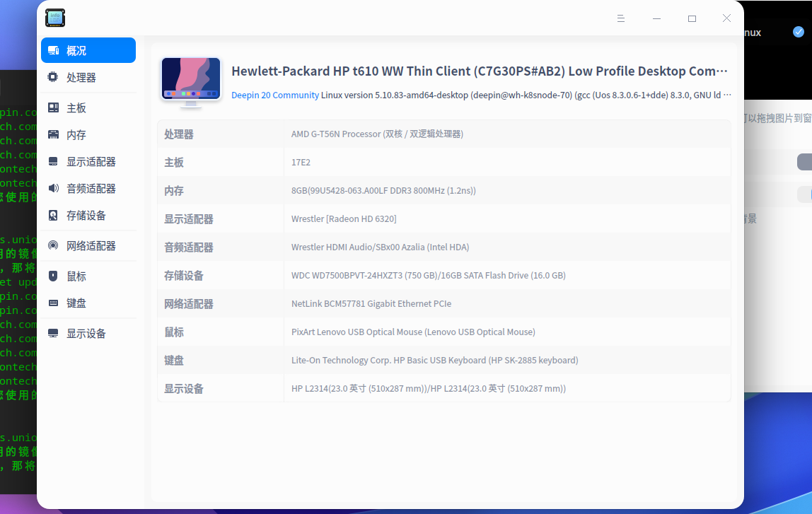View 内存 memory details via its chip icon
Viewport: 812px width, 514px height.
coord(52,134)
